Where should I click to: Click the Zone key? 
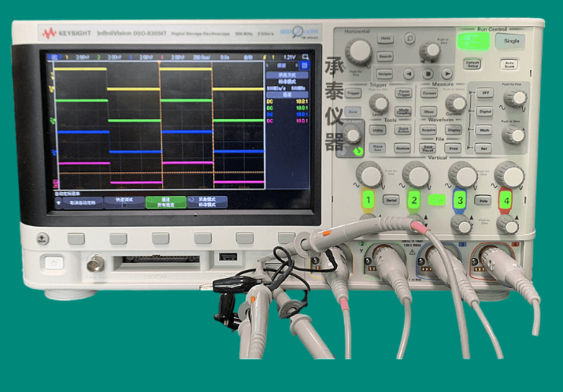[353, 112]
